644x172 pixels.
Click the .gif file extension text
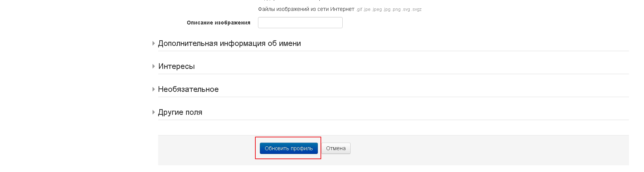359,9
